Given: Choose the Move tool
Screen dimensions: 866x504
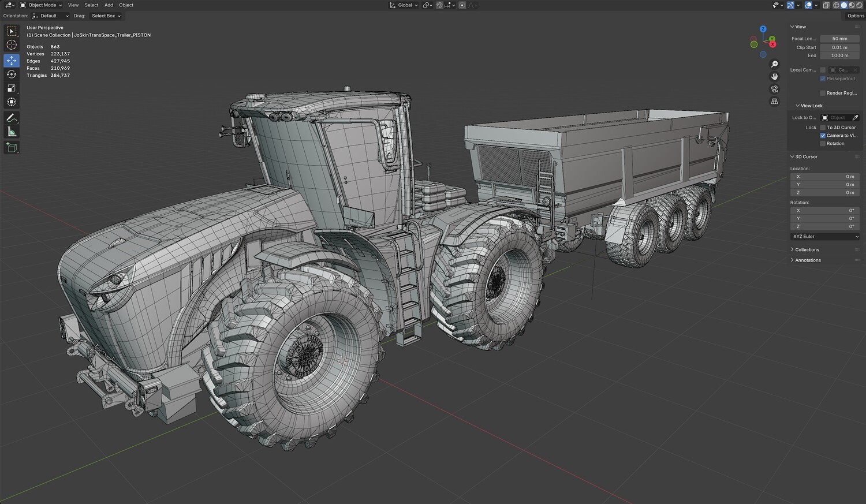Looking at the screenshot, I should tap(12, 61).
